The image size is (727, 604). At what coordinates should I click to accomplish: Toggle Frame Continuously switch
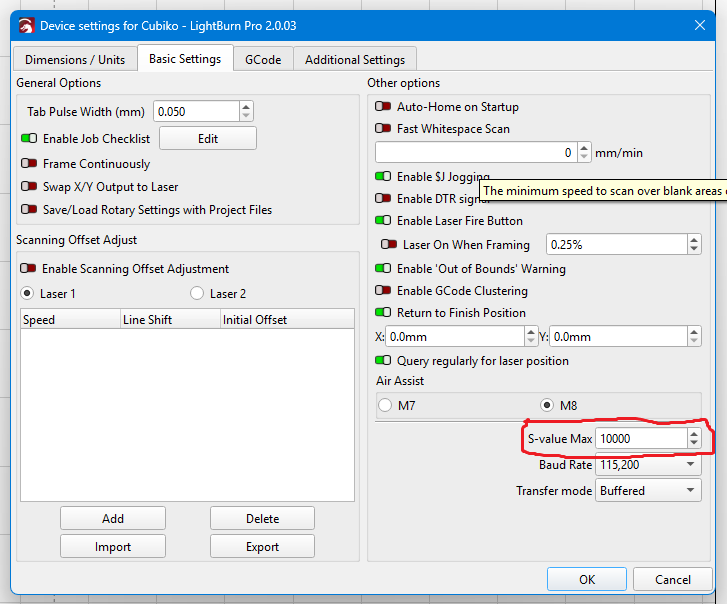tap(29, 164)
